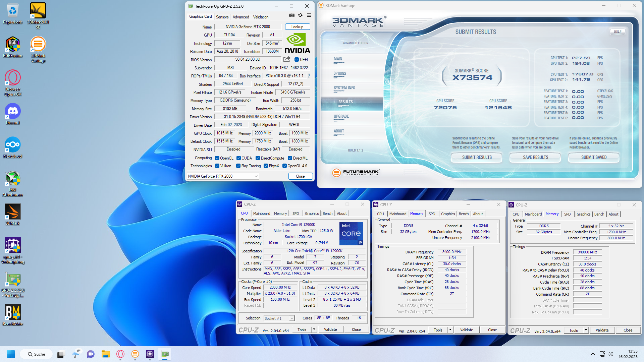This screenshot has width=644, height=362.
Task: Open GPU-Z taskbar icon
Action: pyautogui.click(x=165, y=354)
